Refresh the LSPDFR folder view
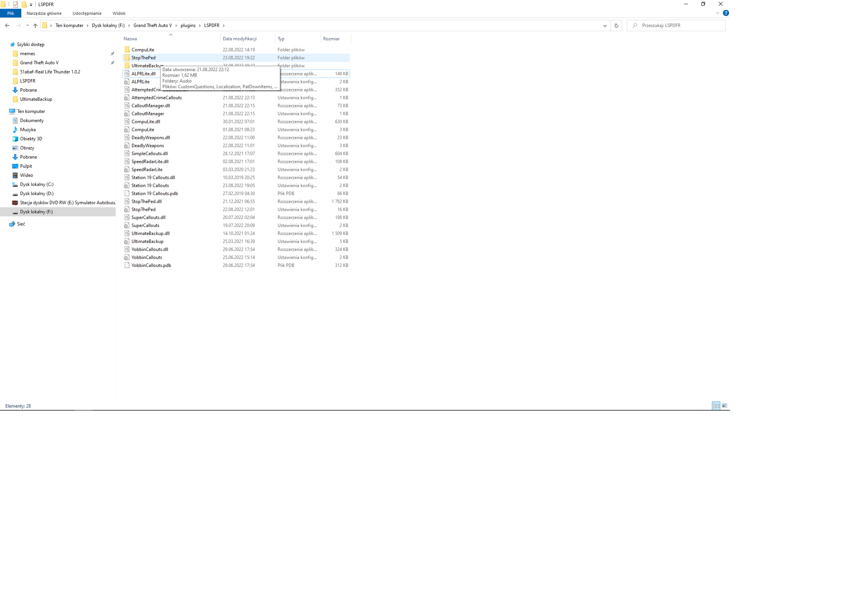Screen dimensions: 861x616 tap(616, 25)
